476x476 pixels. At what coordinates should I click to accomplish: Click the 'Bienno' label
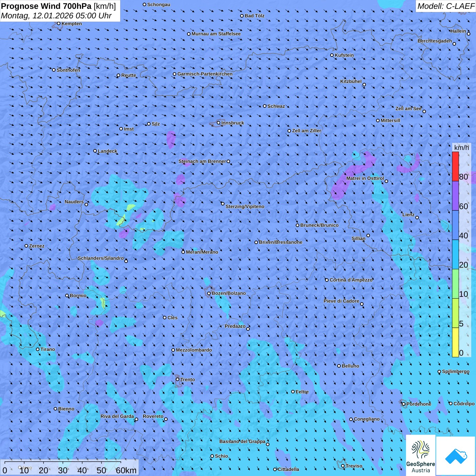coord(66,409)
